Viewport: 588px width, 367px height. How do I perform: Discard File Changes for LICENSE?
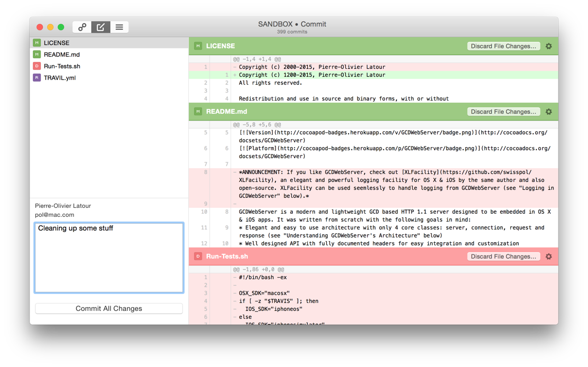coord(503,46)
